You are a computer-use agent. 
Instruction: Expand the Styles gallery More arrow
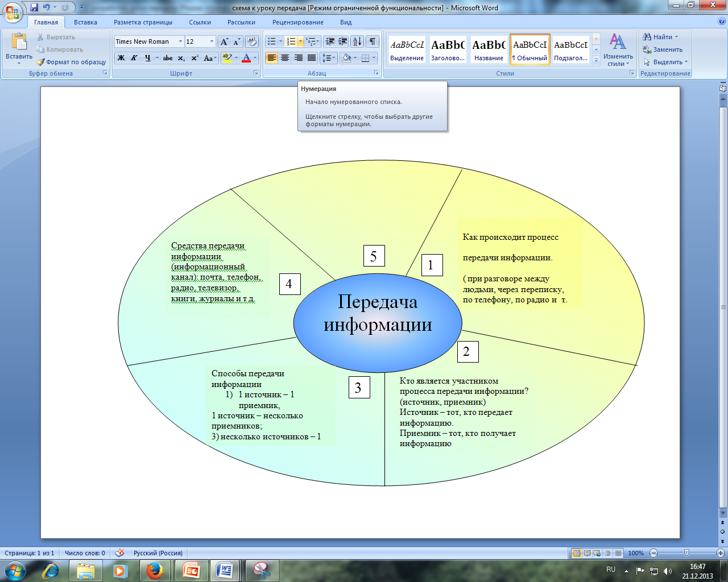pos(596,60)
